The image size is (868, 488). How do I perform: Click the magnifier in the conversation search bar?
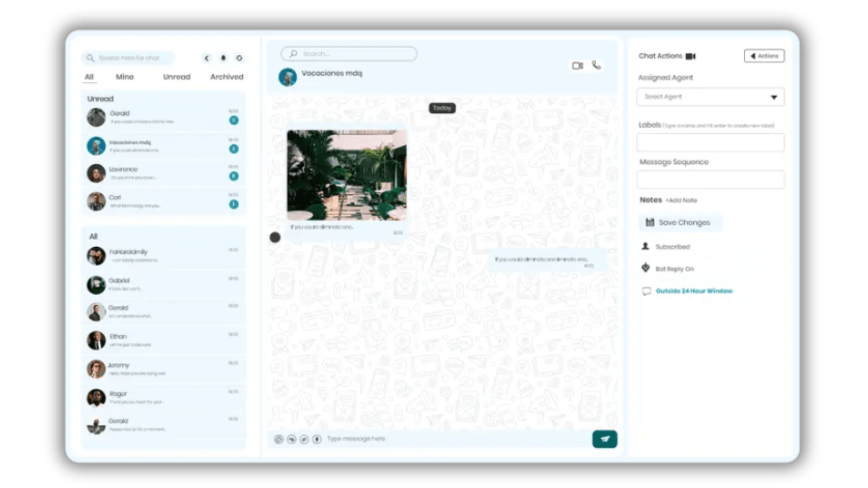coord(293,54)
